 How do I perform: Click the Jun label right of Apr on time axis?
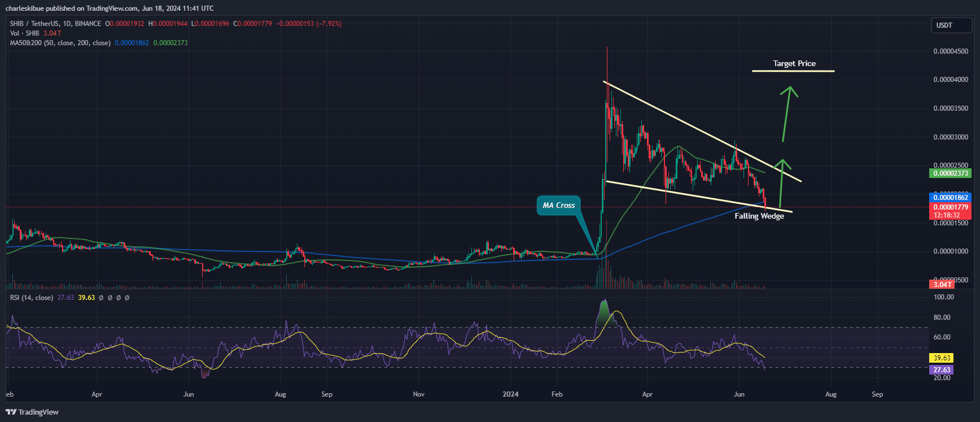tap(739, 394)
